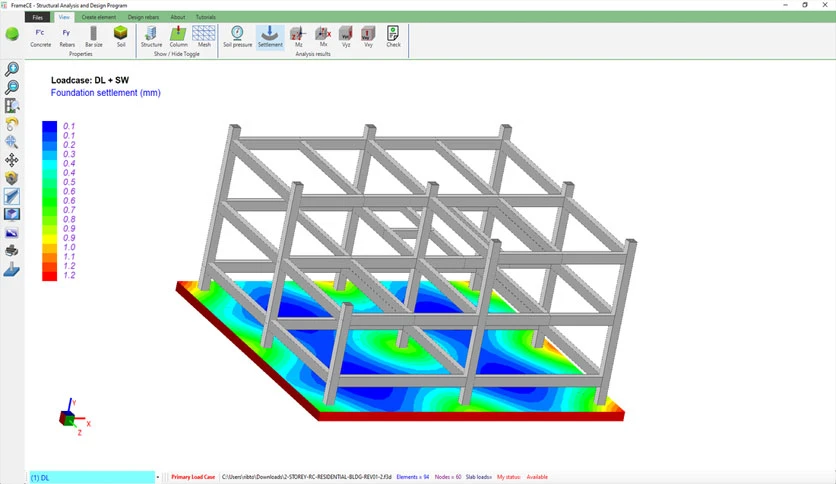
Task: Click the zoom window icon
Action: coord(11,106)
